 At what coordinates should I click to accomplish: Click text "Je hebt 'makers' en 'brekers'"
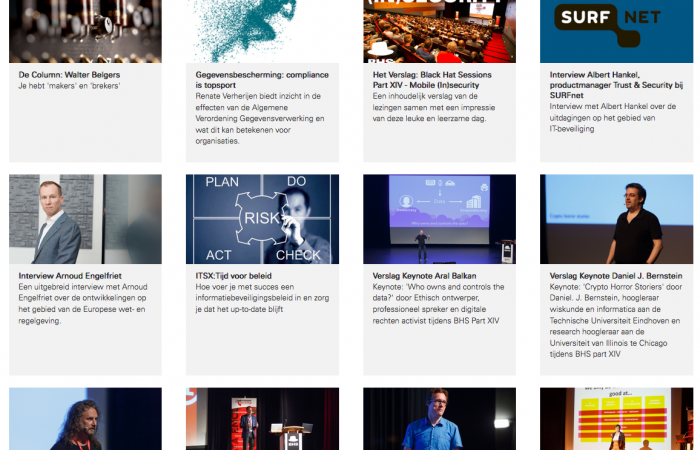click(x=69, y=86)
